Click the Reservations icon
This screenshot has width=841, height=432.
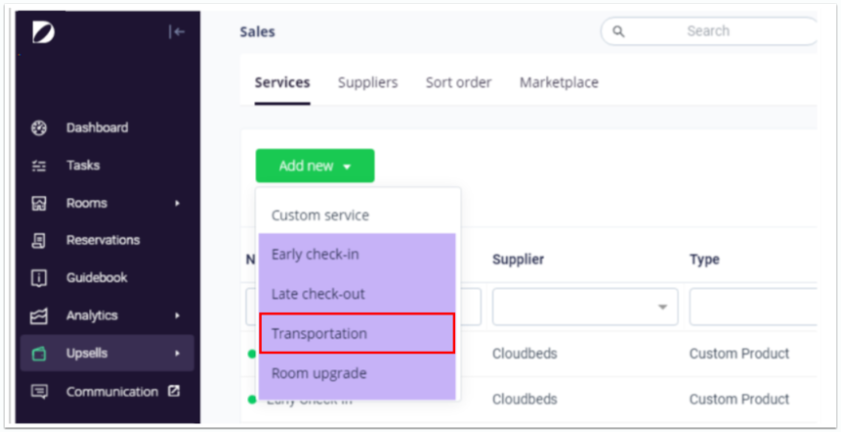click(40, 240)
